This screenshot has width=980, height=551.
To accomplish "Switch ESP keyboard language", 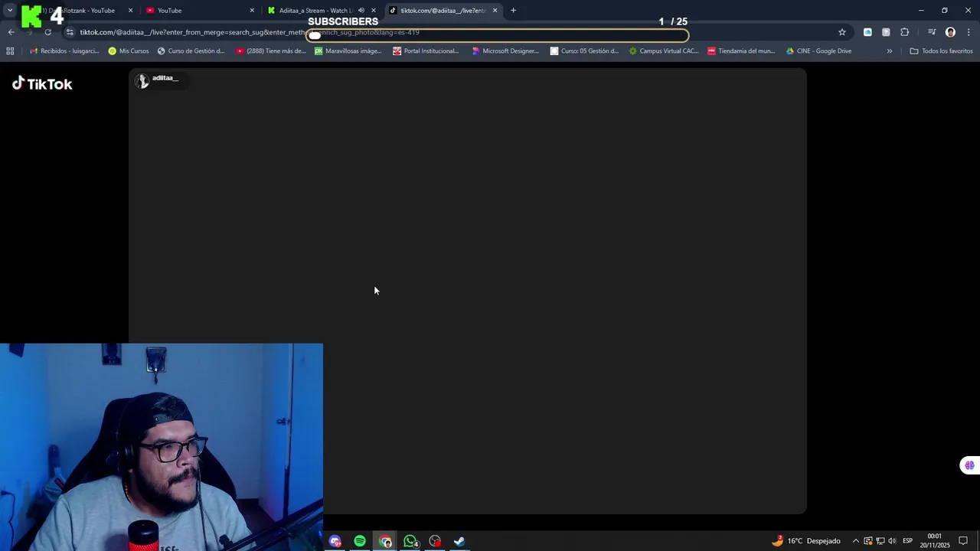I will coord(907,541).
